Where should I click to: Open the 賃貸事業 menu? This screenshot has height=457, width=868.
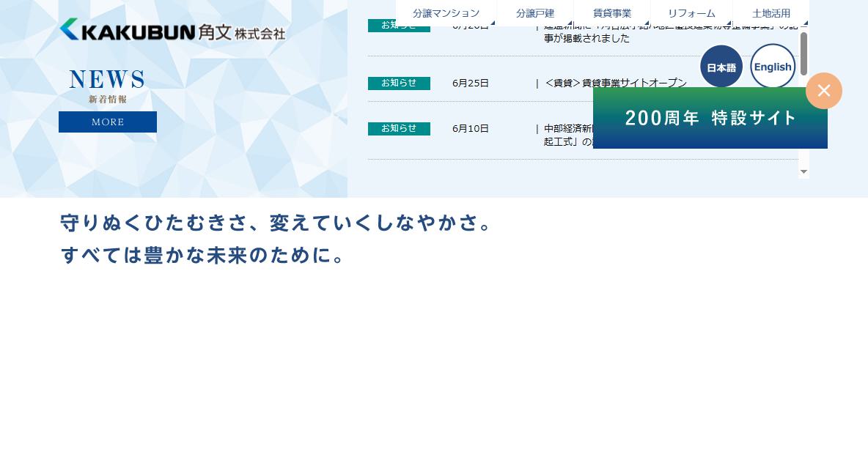point(612,13)
